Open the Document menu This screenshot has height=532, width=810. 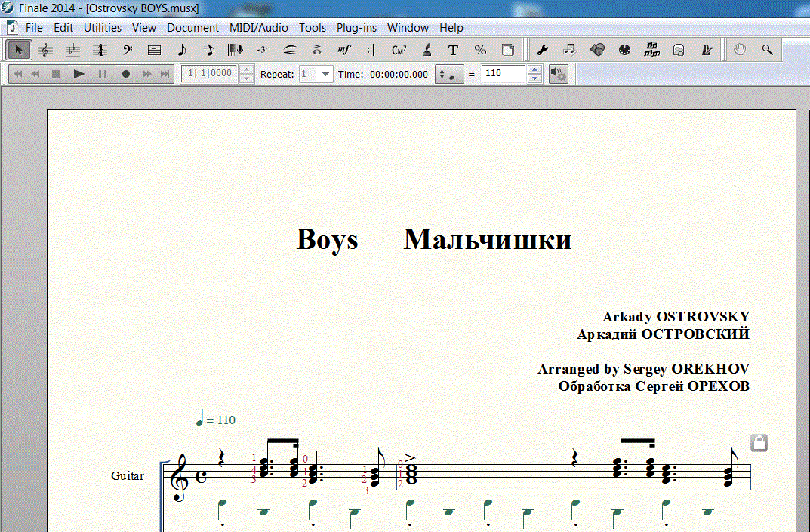pyautogui.click(x=192, y=28)
